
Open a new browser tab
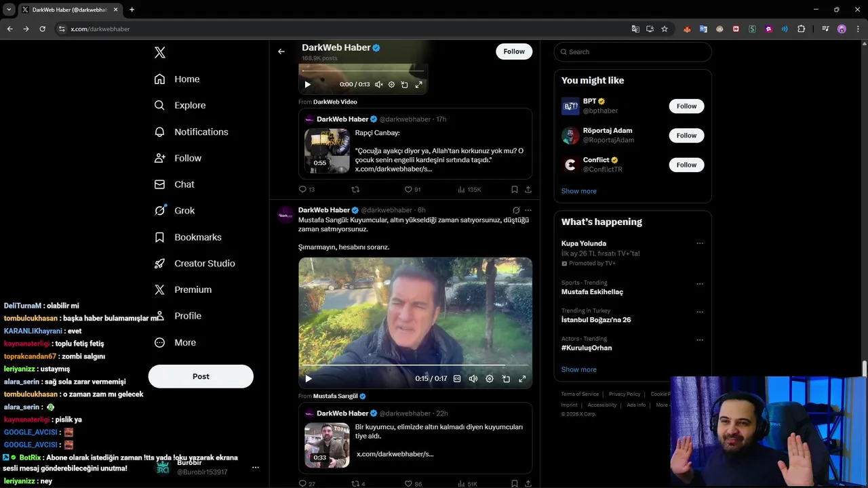tap(132, 9)
